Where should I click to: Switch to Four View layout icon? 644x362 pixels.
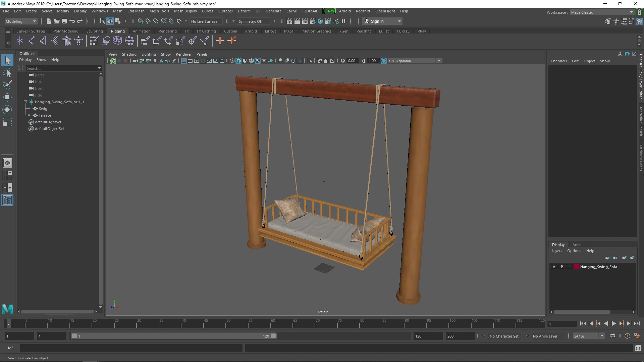click(7, 175)
